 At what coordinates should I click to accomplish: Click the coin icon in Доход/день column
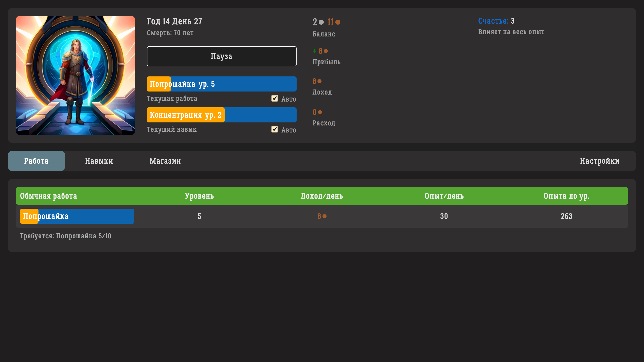[x=325, y=216]
